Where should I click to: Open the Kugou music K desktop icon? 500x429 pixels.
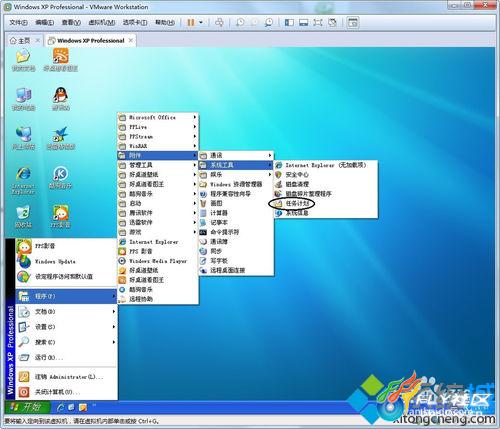point(61,177)
